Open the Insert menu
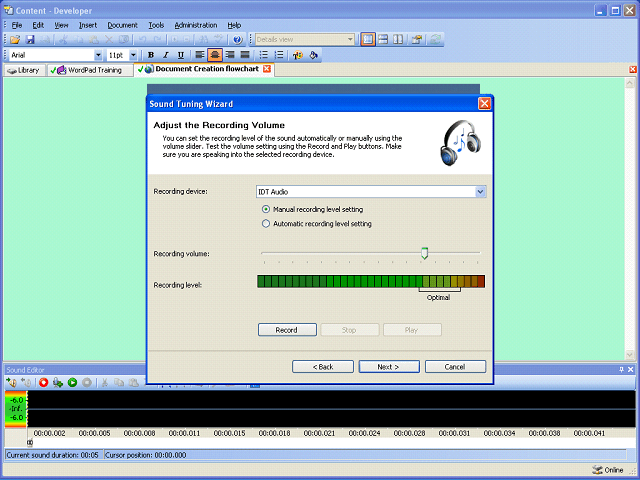The image size is (640, 480). pos(88,25)
